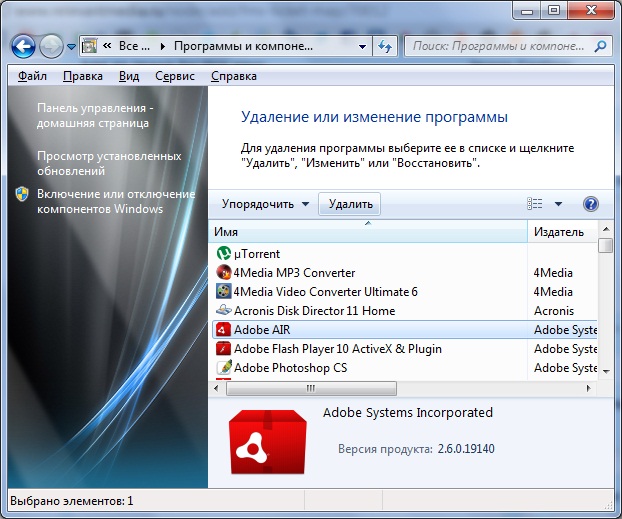Image resolution: width=622 pixels, height=519 pixels.
Task: Click product version value 2.6.0.19140
Action: pos(466,449)
